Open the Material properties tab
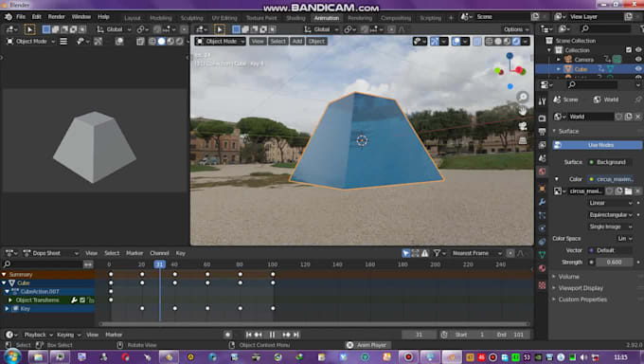This screenshot has height=364, width=644. pyautogui.click(x=542, y=268)
